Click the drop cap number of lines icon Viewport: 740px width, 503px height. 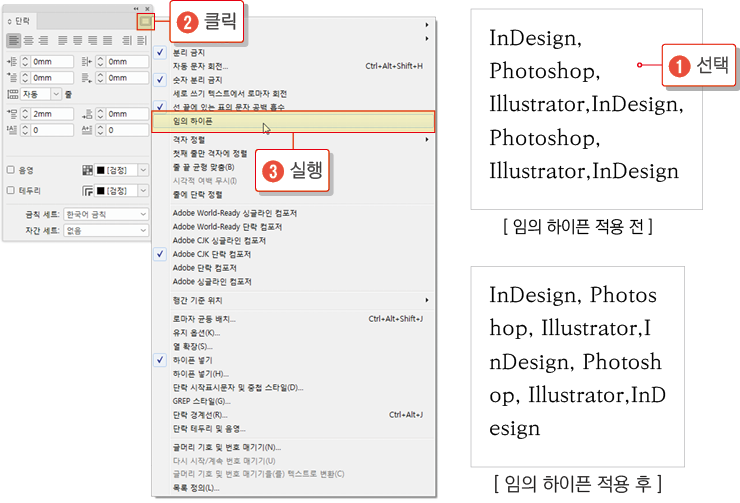(x=12, y=130)
